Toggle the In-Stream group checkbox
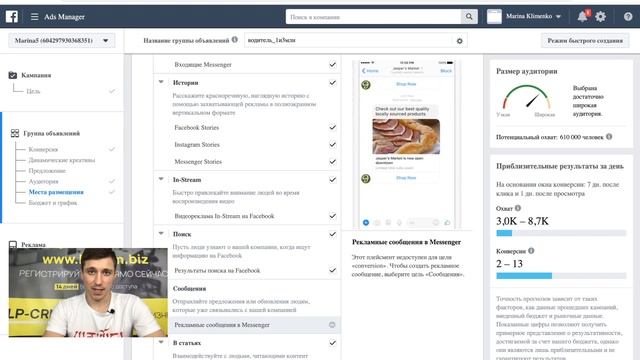This screenshot has height=360, width=640. coord(333,180)
